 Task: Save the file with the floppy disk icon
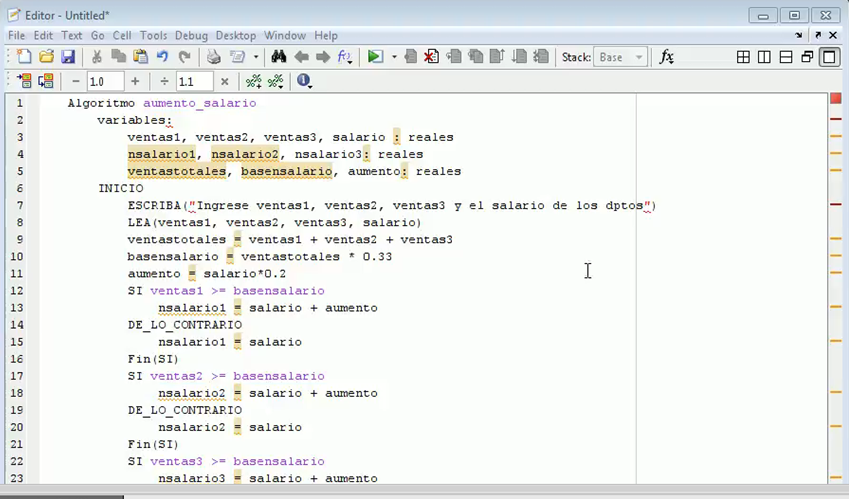[x=68, y=57]
